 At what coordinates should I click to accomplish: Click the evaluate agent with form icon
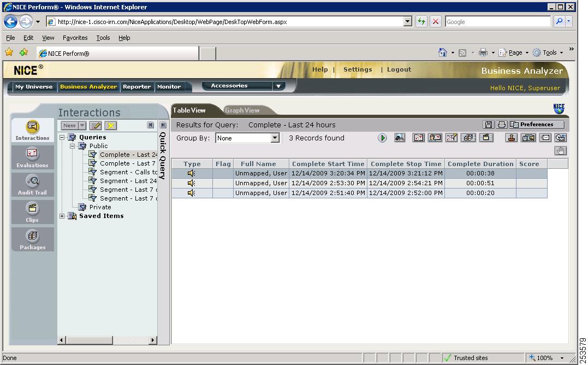click(x=435, y=138)
